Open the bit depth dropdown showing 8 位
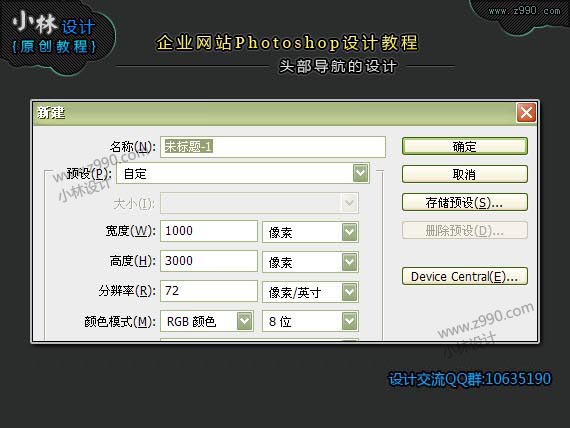This screenshot has width=570, height=428. (310, 321)
